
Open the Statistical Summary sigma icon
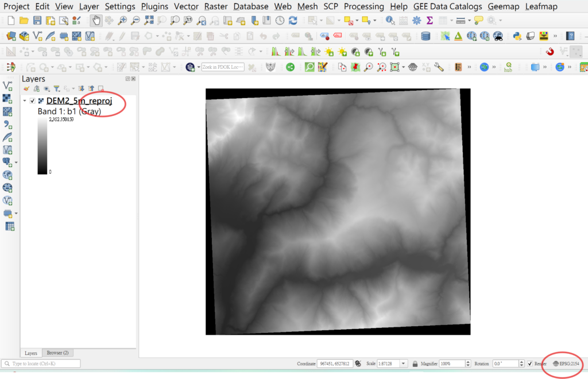click(430, 21)
